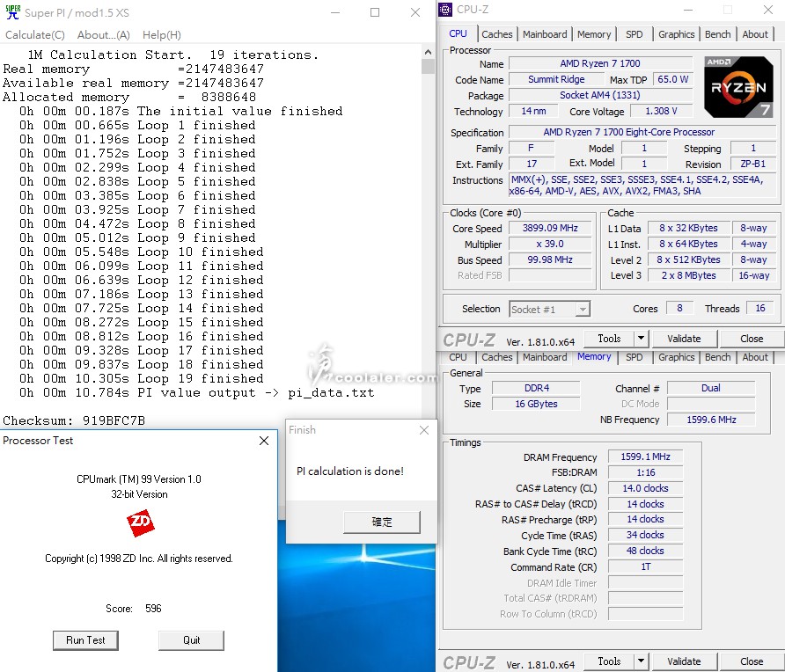
Task: Close the Finish dialog
Action: [x=424, y=430]
